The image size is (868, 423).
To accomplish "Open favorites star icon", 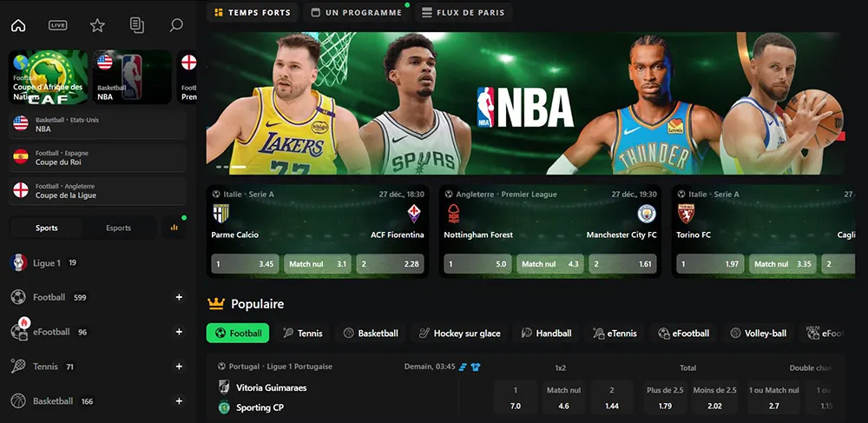I will tap(97, 25).
